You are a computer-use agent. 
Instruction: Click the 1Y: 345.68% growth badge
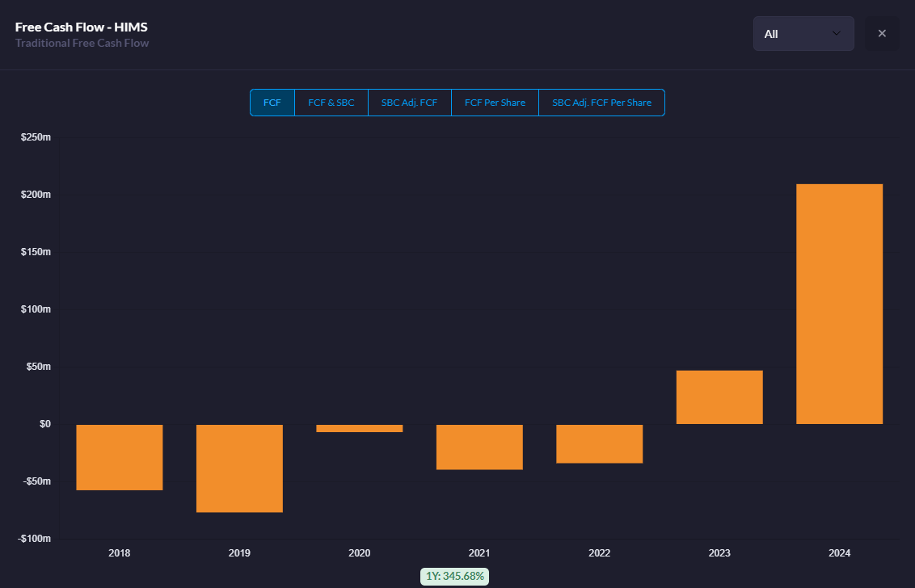point(454,577)
